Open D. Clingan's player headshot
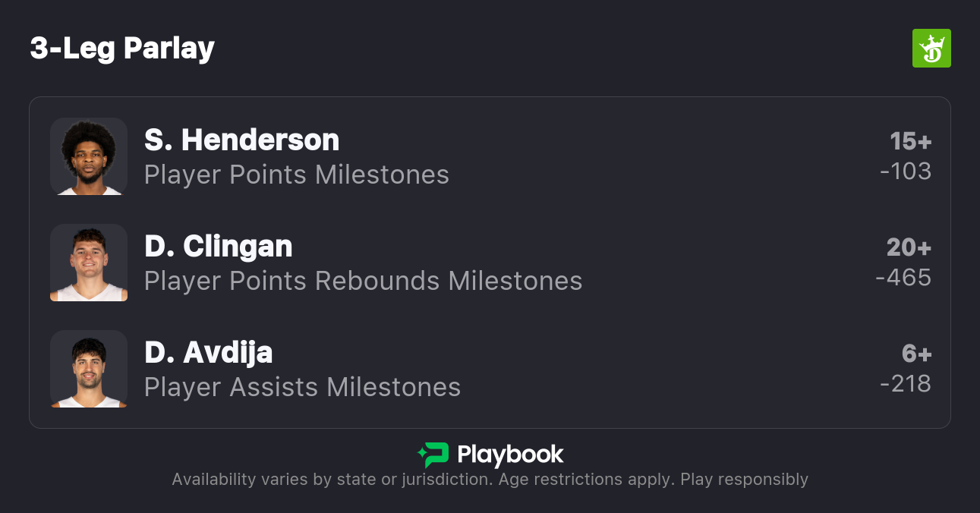The height and width of the screenshot is (513, 980). [89, 263]
